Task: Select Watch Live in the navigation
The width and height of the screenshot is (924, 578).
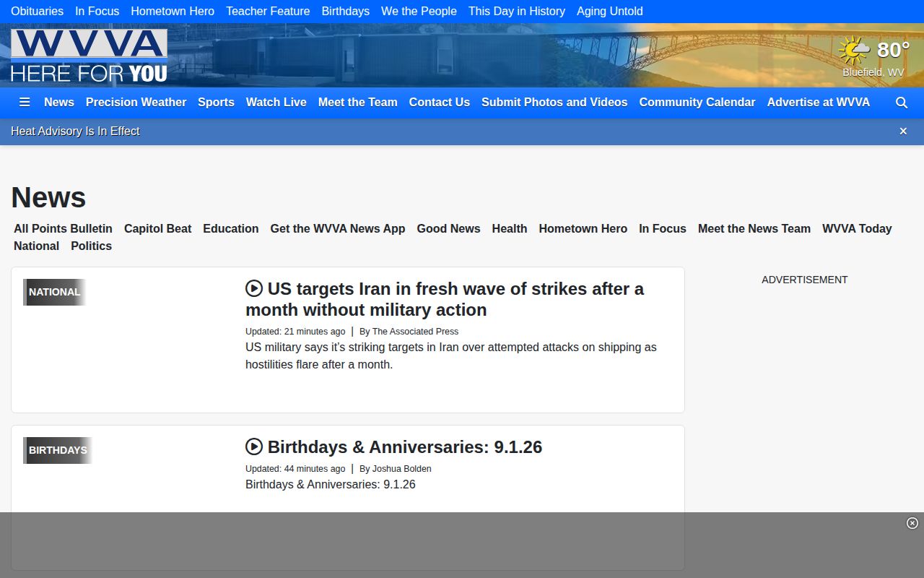Action: click(276, 103)
